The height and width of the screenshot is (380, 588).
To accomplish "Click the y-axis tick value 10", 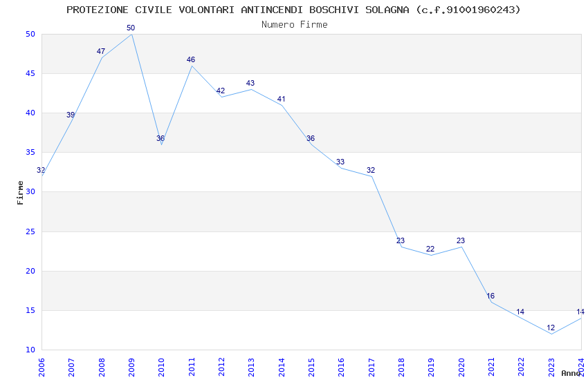I will pos(30,350).
